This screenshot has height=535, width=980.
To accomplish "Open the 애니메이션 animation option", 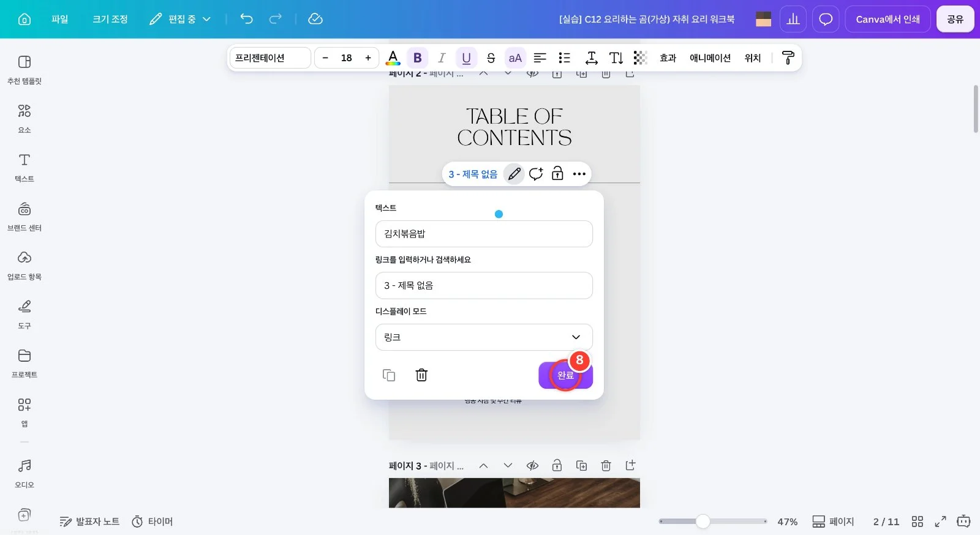I will click(710, 58).
